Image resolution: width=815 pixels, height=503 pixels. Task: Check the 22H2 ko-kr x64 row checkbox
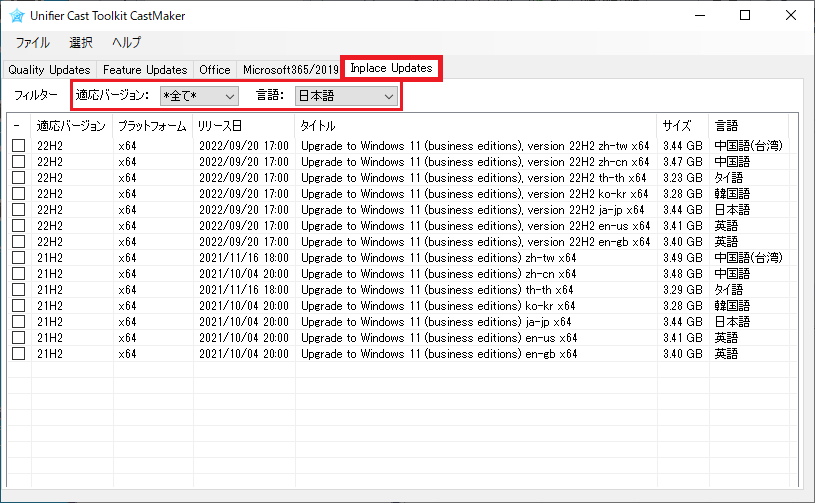coord(19,194)
